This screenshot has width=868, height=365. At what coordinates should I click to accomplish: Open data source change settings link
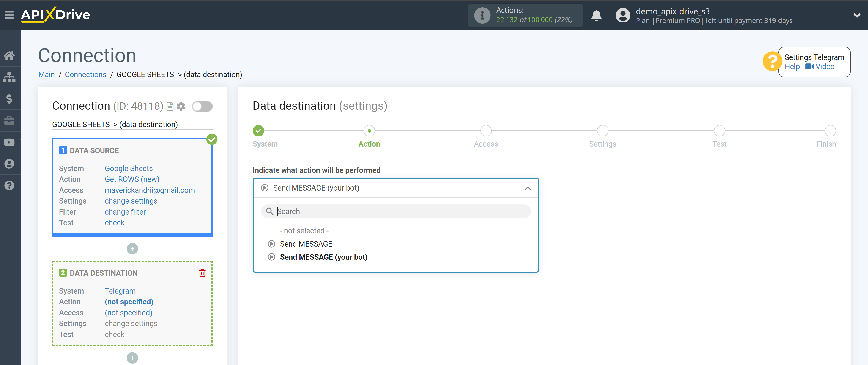coord(131,201)
